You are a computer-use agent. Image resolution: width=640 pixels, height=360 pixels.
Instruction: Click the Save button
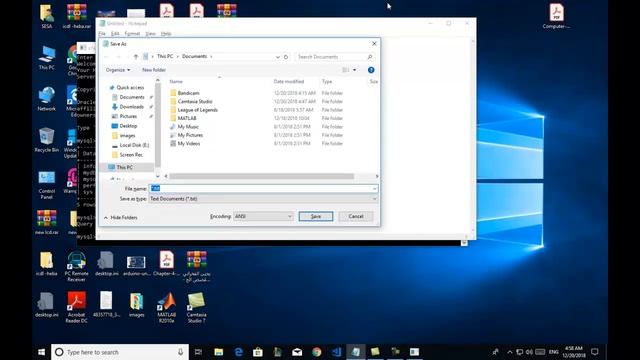(x=316, y=216)
